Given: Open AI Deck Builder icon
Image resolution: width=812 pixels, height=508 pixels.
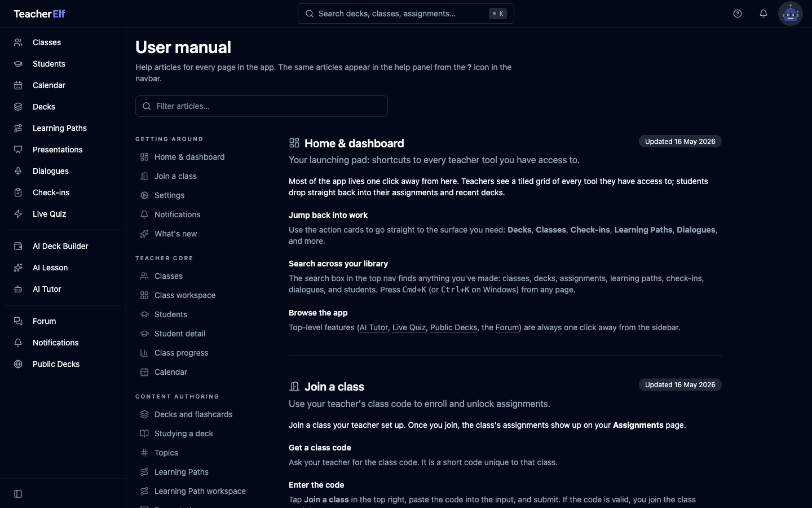Looking at the screenshot, I should [18, 246].
